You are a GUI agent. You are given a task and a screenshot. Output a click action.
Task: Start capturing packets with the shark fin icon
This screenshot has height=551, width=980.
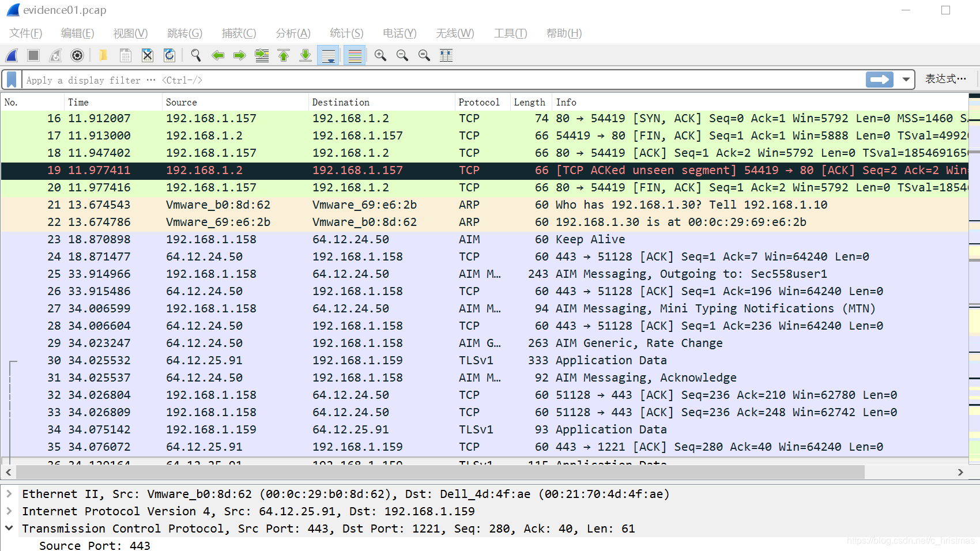(x=12, y=55)
